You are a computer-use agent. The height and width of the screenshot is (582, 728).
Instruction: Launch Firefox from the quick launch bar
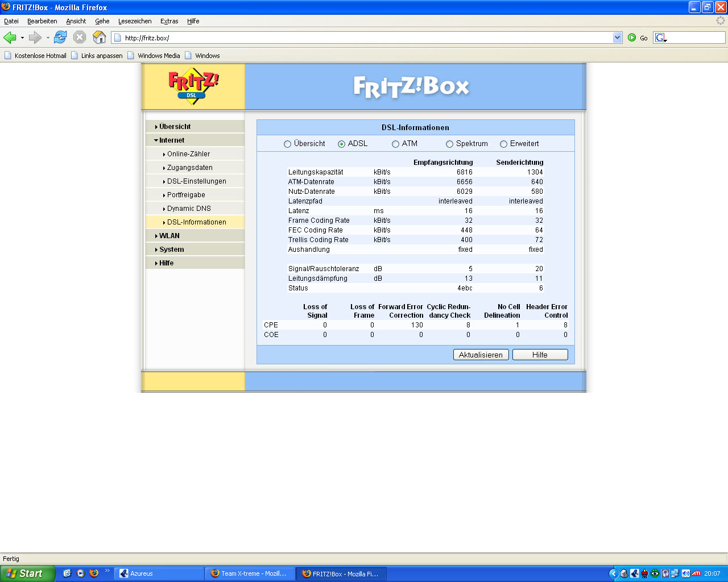point(94,573)
